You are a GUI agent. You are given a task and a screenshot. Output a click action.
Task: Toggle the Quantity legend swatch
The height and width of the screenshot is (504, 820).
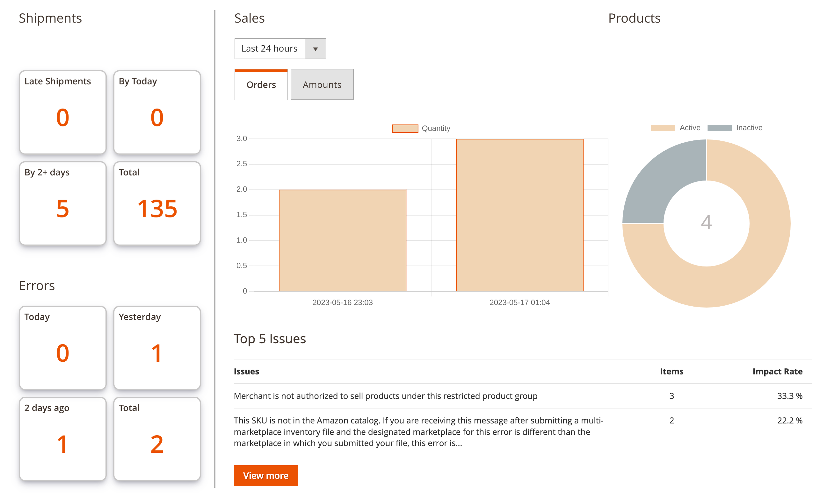click(405, 128)
